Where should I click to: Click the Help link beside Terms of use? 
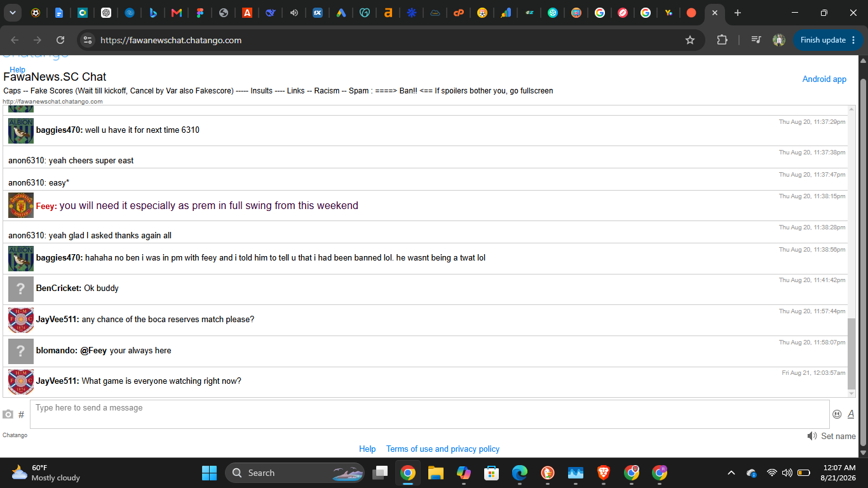coord(367,449)
